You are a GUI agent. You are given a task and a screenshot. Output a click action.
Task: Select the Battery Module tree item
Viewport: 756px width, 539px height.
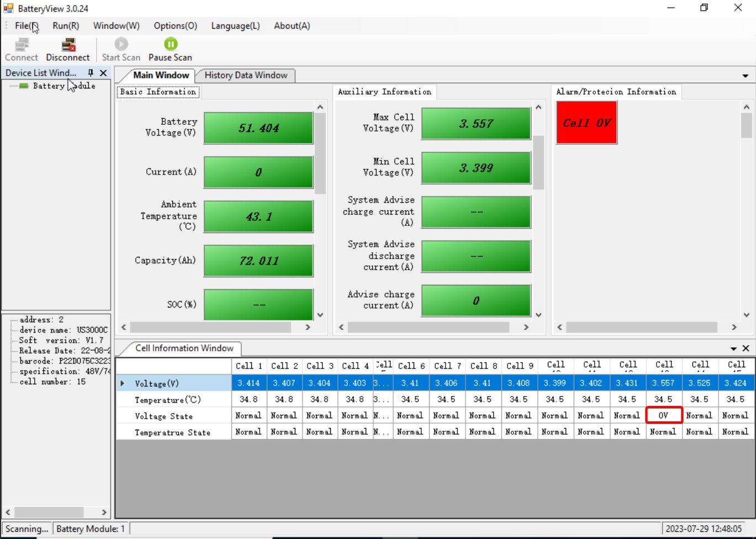click(x=64, y=86)
